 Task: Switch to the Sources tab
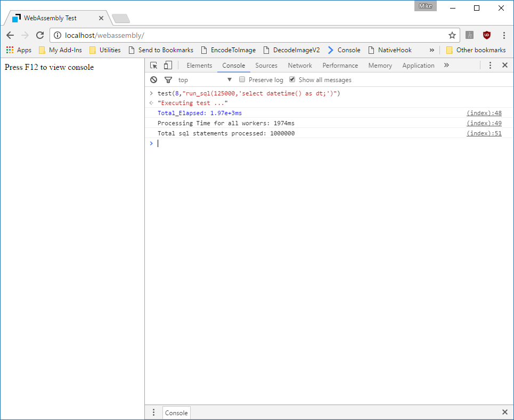click(266, 66)
